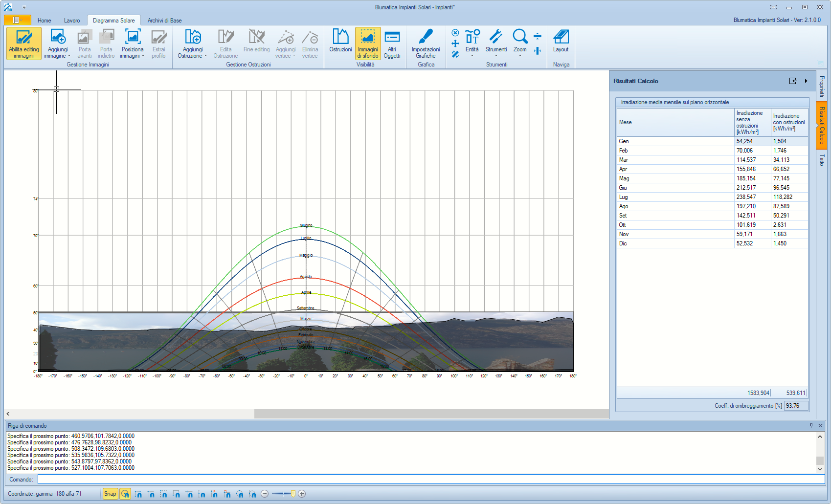Click the plus zoom-in icon in status bar
The width and height of the screenshot is (831, 504).
tap(302, 494)
